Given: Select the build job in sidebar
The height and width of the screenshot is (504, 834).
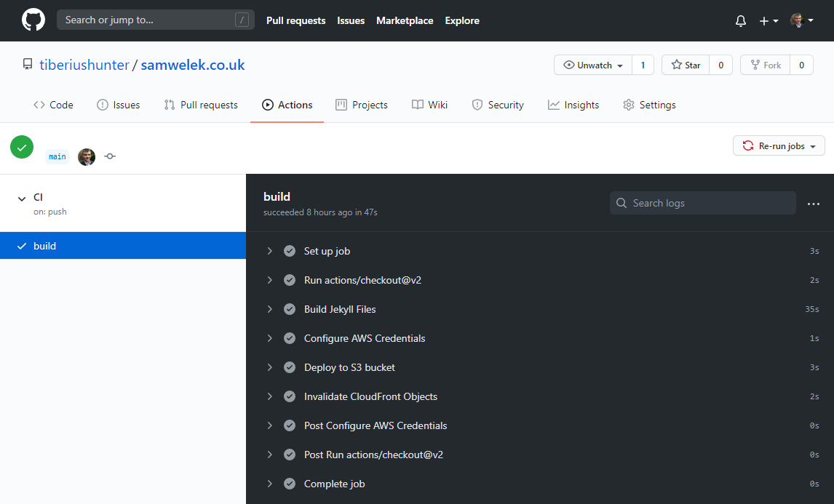Looking at the screenshot, I should pos(123,246).
